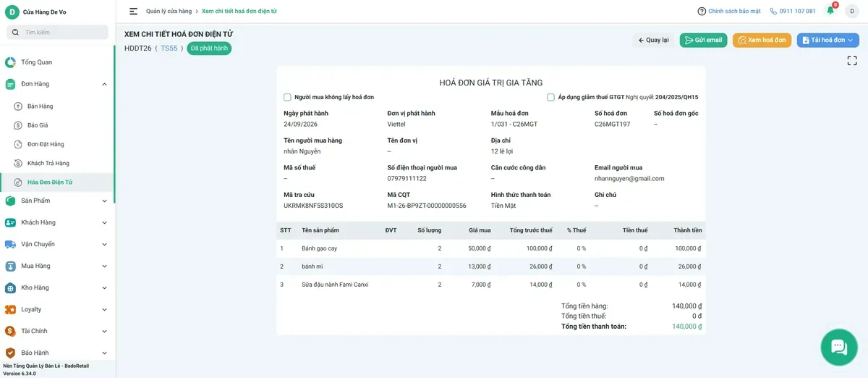Click the Quay lại button
Image resolution: width=868 pixels, height=378 pixels.
[x=653, y=40]
